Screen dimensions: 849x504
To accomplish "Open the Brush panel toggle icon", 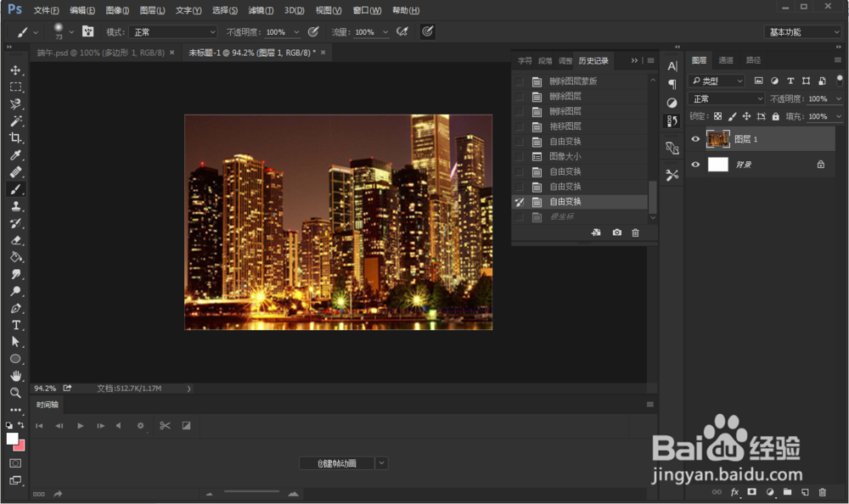I will tap(87, 31).
